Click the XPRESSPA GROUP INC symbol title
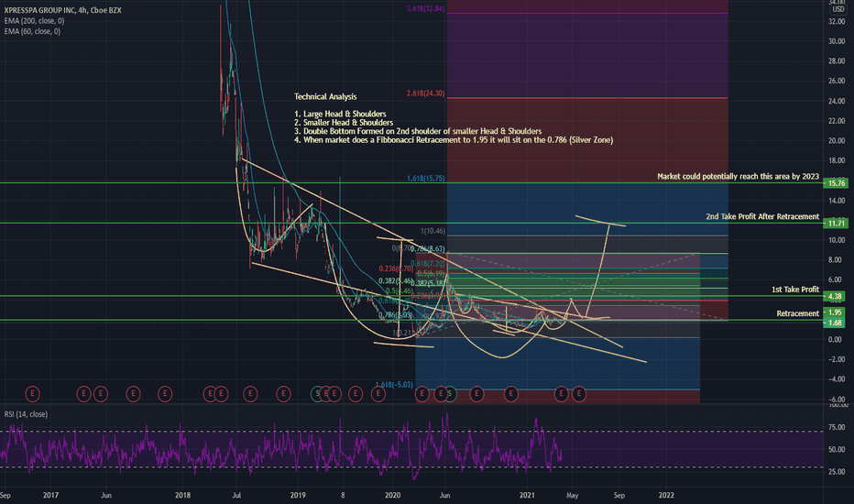This screenshot has width=854, height=504. pos(62,10)
